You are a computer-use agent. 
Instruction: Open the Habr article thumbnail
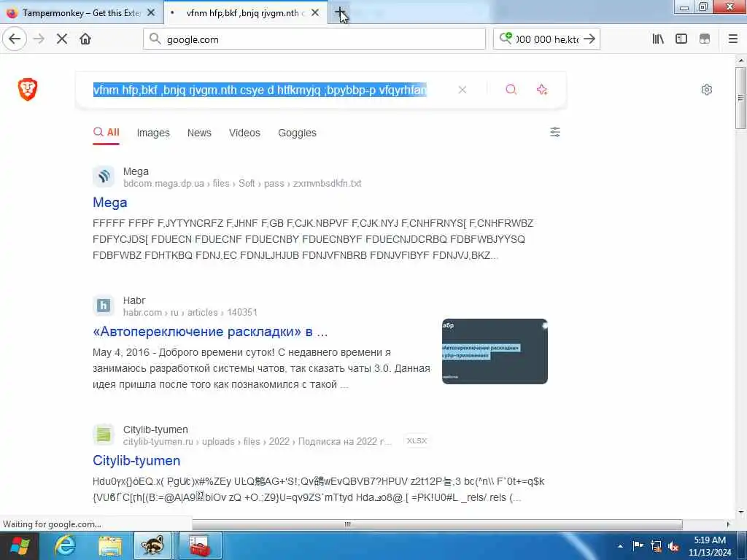pos(495,351)
